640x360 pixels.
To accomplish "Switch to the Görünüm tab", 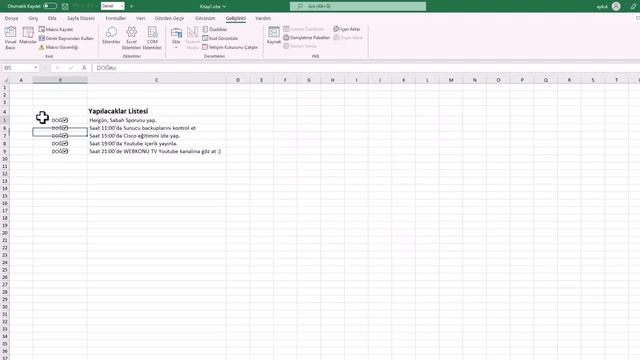I will (205, 18).
